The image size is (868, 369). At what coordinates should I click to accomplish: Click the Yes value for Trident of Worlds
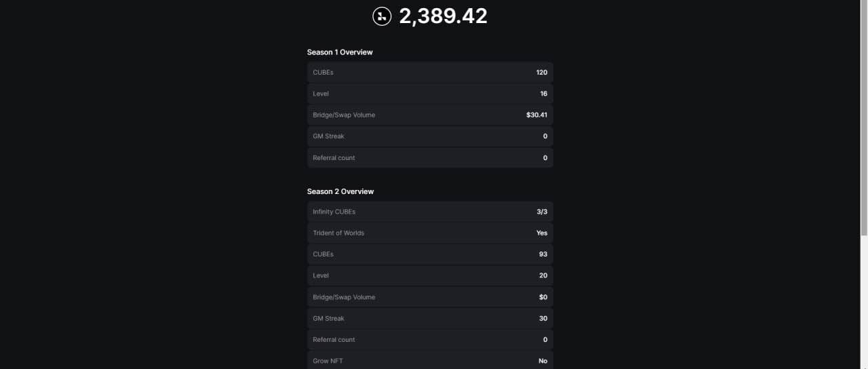tap(542, 233)
